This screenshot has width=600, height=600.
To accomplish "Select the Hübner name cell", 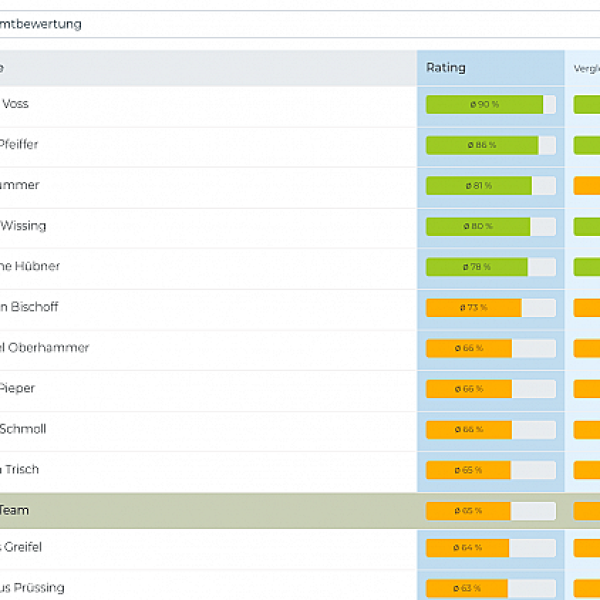I will (208, 269).
